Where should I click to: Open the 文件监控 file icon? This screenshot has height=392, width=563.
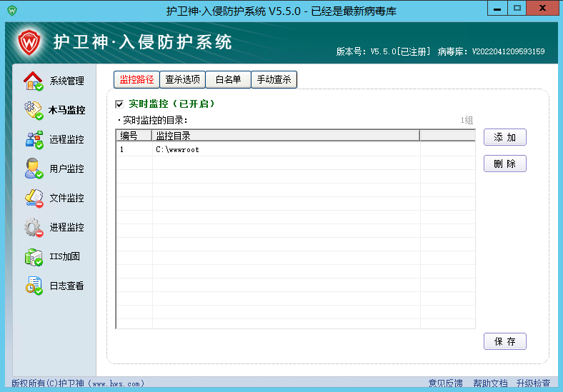click(34, 198)
